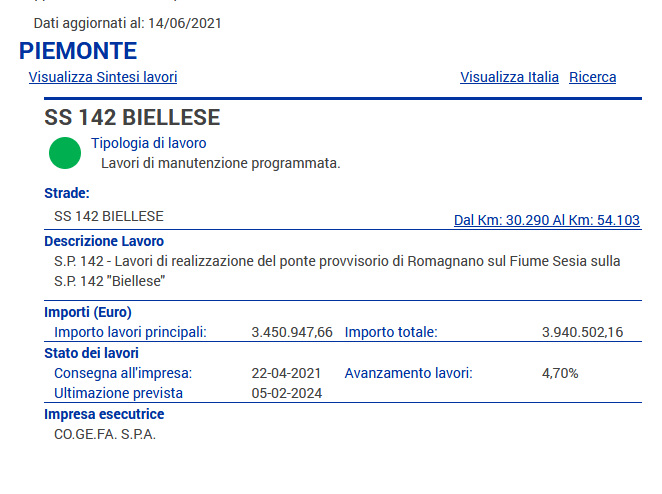Click the PIEMONTE region heading
Viewport: 662px width, 494px height.
tap(78, 51)
